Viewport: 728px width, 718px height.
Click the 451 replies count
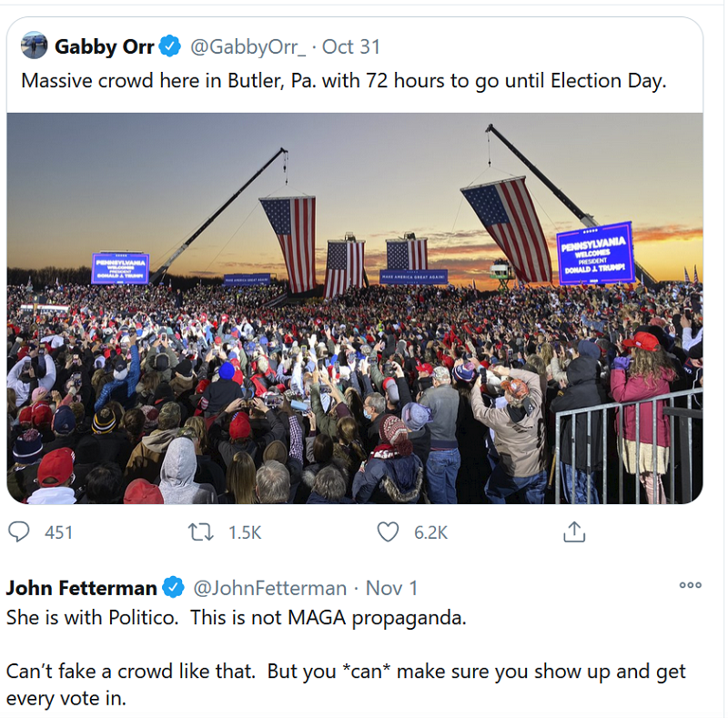pyautogui.click(x=58, y=532)
